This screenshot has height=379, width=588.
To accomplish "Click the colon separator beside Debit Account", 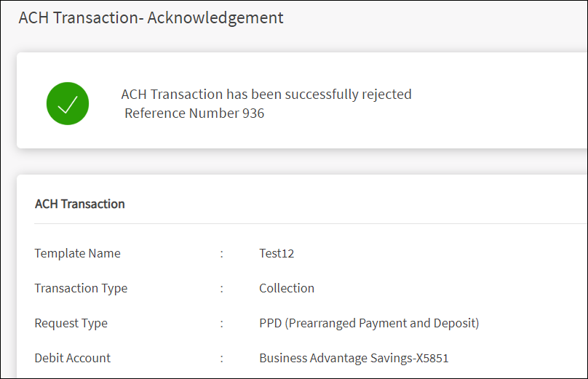I will click(x=222, y=359).
